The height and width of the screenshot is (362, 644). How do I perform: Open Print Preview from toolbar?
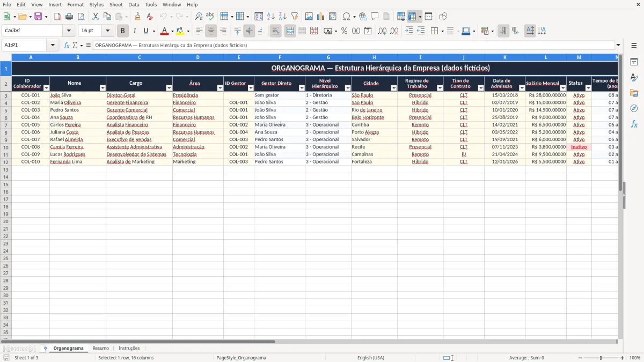pyautogui.click(x=81, y=17)
